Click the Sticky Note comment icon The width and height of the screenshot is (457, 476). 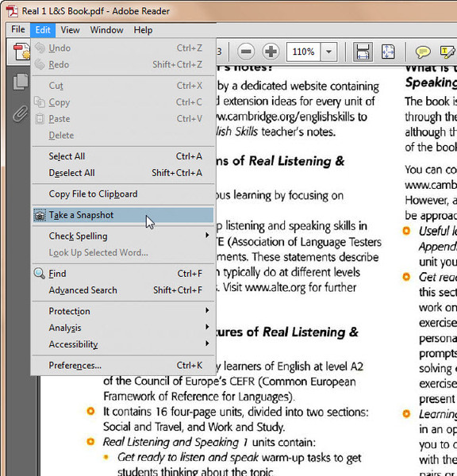[423, 52]
